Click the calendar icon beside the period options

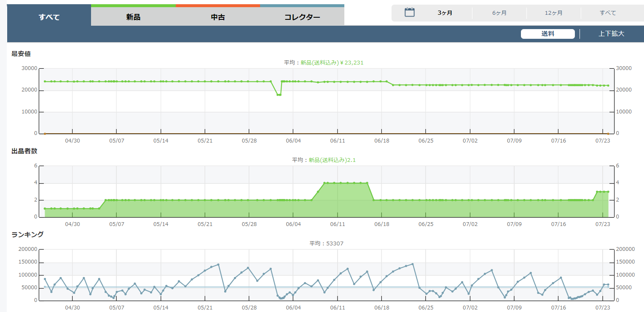click(x=410, y=13)
